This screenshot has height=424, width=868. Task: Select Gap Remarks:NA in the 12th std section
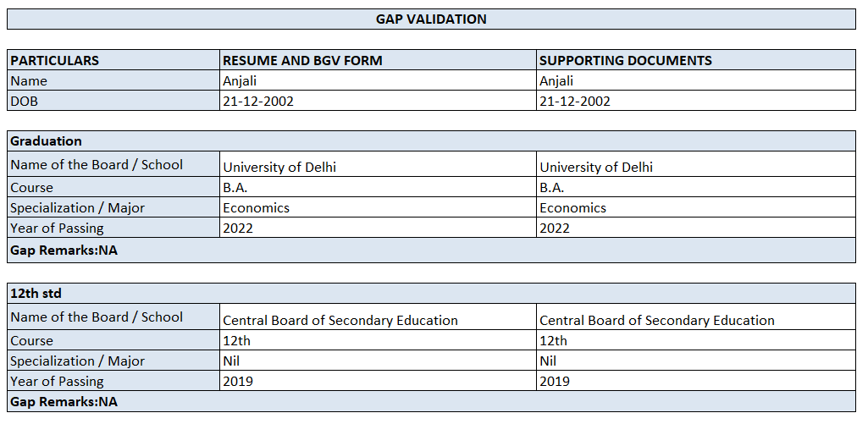click(x=64, y=402)
